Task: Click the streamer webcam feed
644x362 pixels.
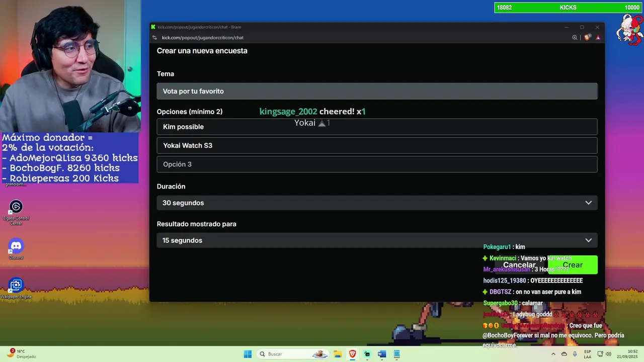Action: pos(70,66)
